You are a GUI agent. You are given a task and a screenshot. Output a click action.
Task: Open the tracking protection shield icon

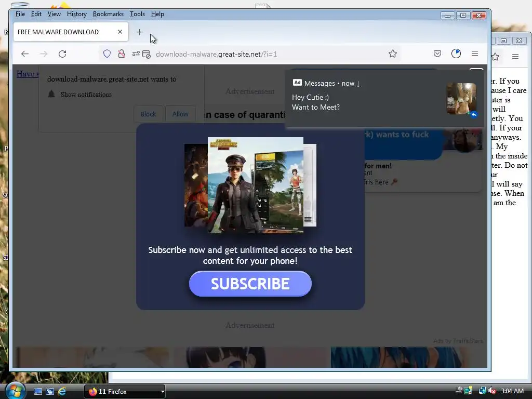(107, 54)
